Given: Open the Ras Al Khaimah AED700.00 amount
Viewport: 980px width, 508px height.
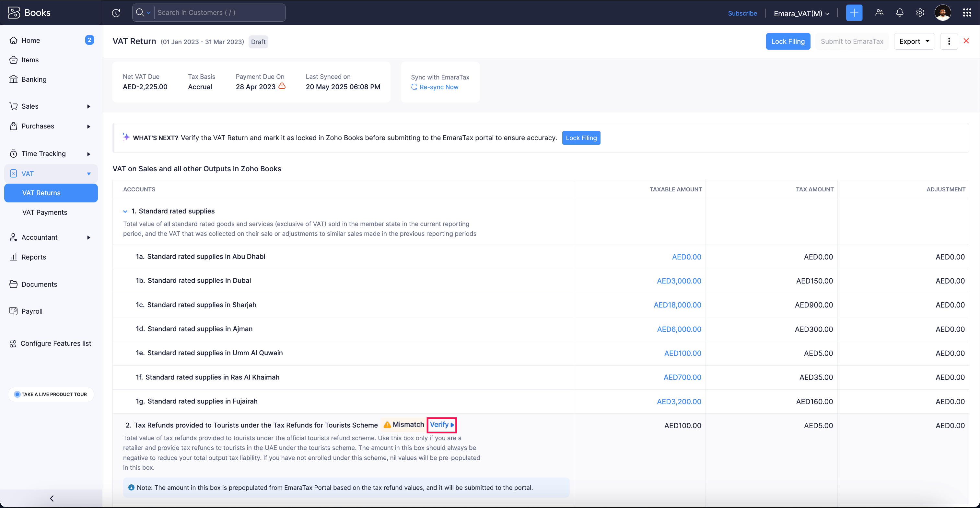Looking at the screenshot, I should point(682,377).
